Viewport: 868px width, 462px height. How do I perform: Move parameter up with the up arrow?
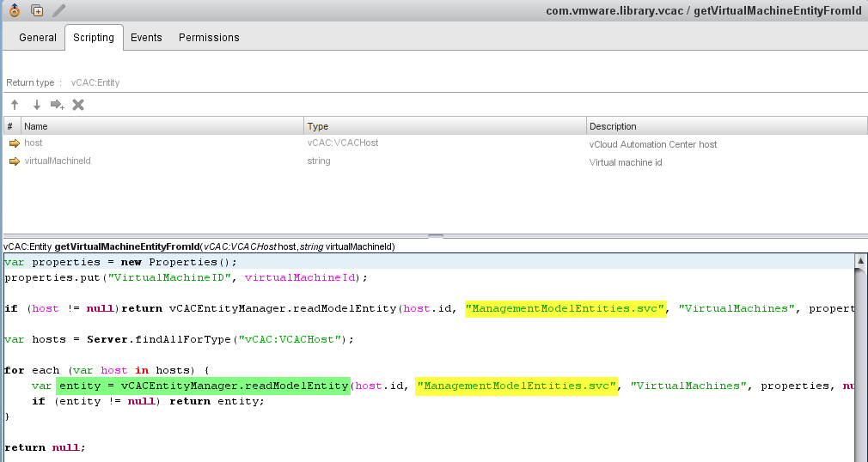[15, 105]
